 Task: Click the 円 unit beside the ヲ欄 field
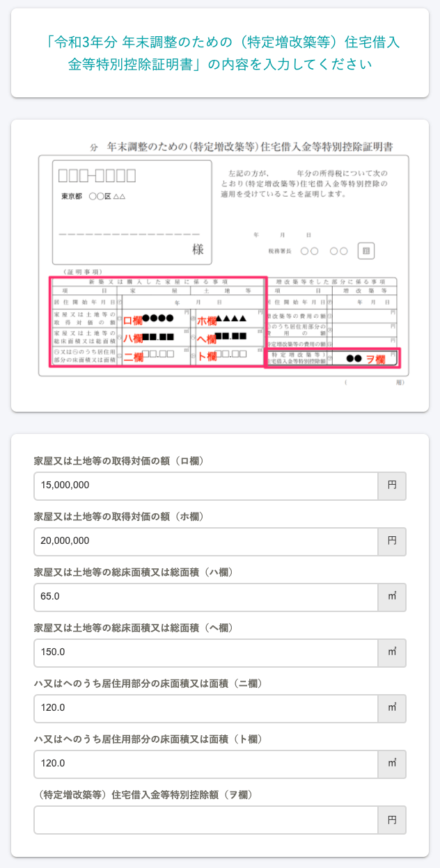click(x=392, y=819)
